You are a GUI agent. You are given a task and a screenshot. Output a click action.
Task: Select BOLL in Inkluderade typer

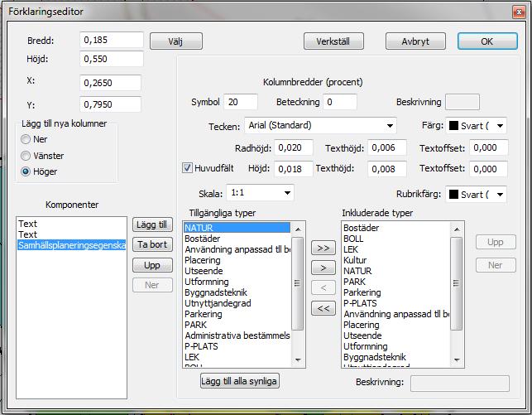[395, 239]
